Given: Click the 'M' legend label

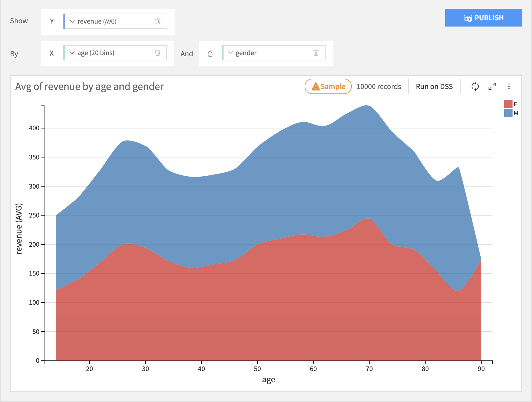Looking at the screenshot, I should 516,113.
